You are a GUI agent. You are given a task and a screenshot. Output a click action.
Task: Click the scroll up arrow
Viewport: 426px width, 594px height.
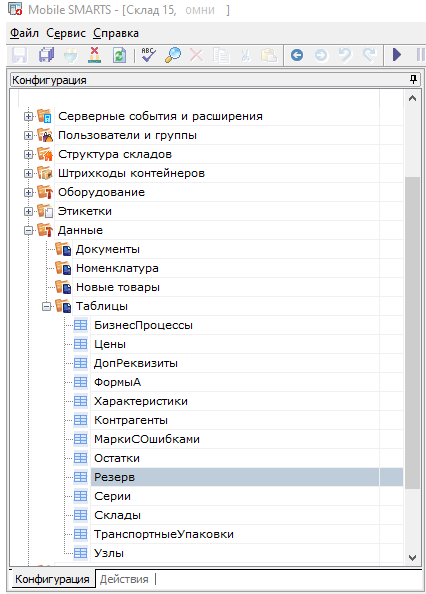412,98
